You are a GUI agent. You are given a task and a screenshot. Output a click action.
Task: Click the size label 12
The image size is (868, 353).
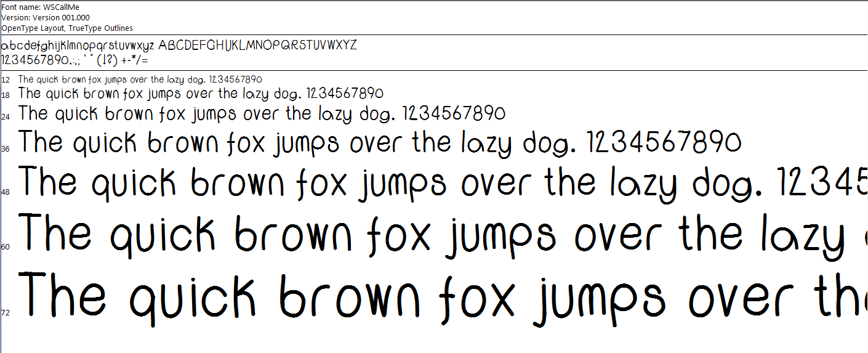coord(6,80)
